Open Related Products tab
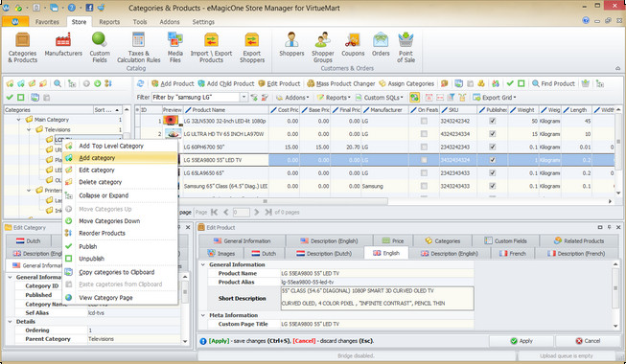The image size is (626, 364). click(578, 240)
